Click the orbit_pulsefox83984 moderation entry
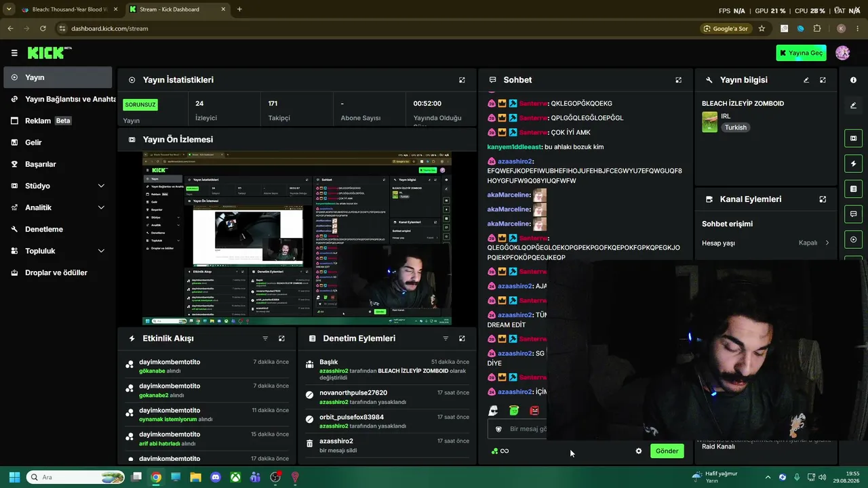Image resolution: width=868 pixels, height=488 pixels. 387,422
